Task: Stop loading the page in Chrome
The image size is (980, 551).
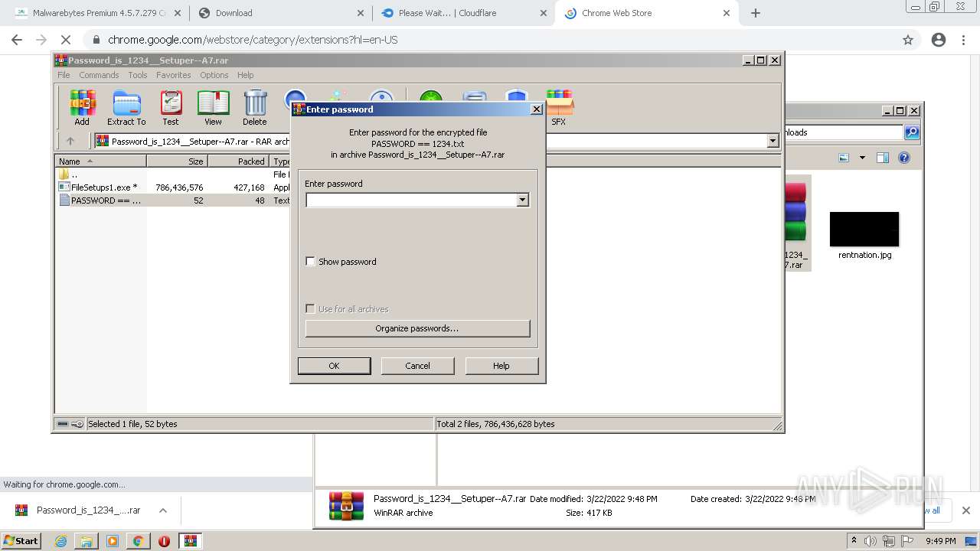Action: tap(66, 40)
